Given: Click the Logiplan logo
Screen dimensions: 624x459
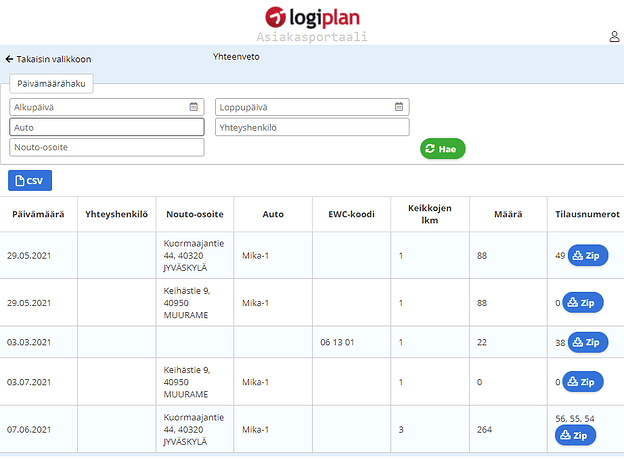Looking at the screenshot, I should 312,18.
